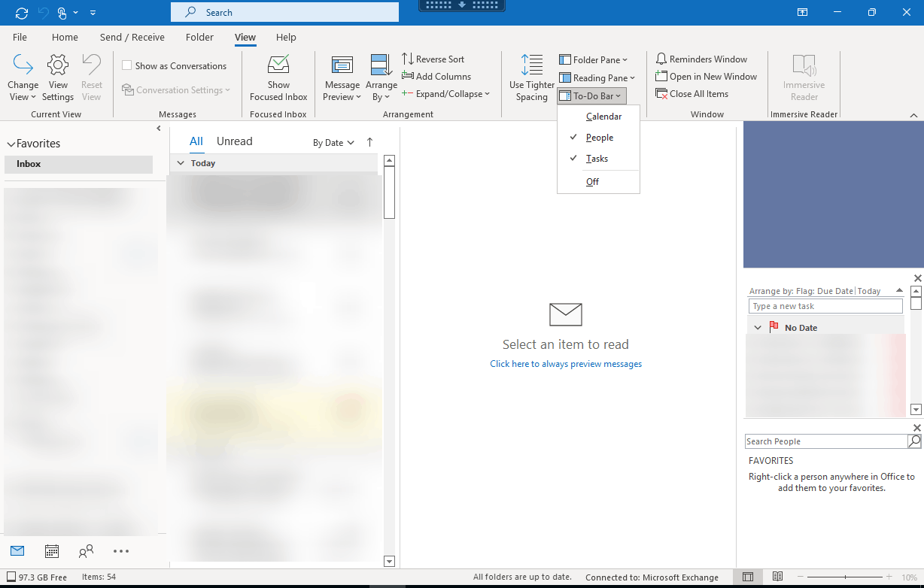Image resolution: width=924 pixels, height=588 pixels.
Task: Click here to always preview messages
Action: coord(565,364)
